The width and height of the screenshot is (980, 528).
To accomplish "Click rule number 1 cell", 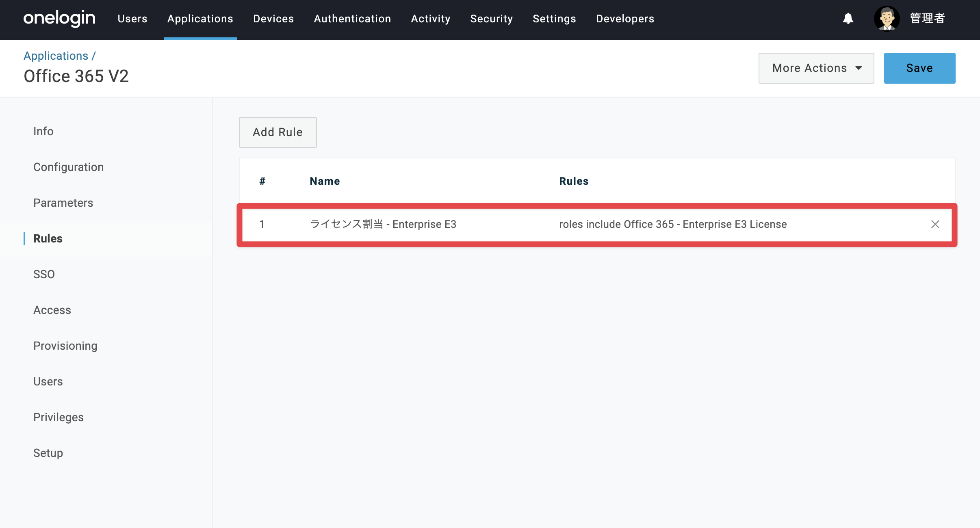I will click(262, 224).
